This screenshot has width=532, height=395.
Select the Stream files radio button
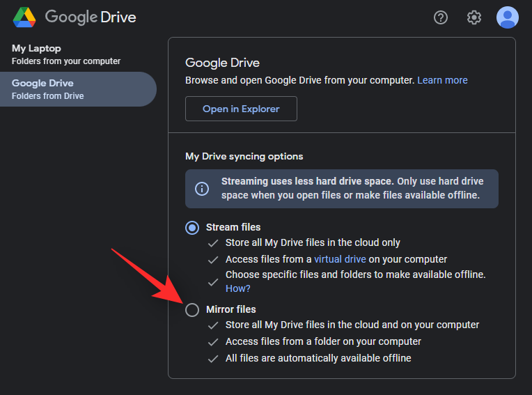(x=192, y=228)
